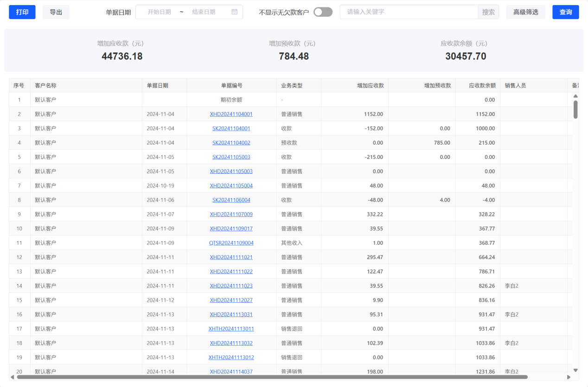This screenshot has height=387, width=588.
Task: Click the 单据日期 column header
Action: pos(158,86)
